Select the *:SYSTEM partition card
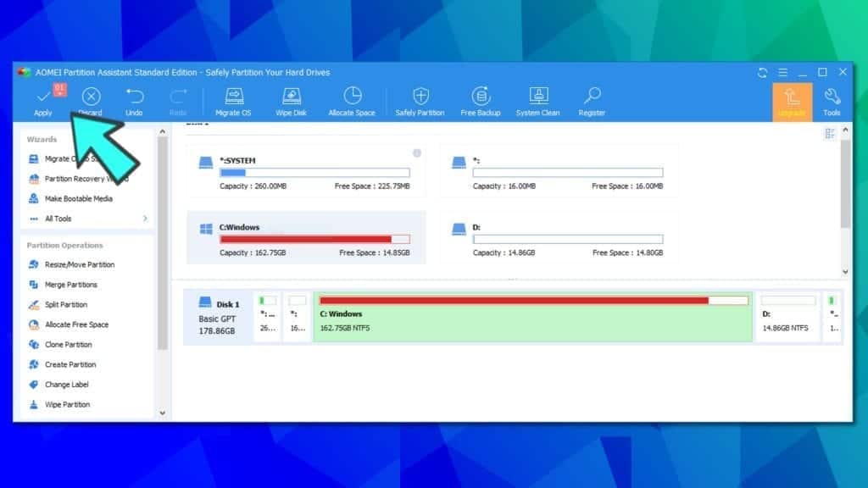The width and height of the screenshot is (868, 488). coord(306,171)
